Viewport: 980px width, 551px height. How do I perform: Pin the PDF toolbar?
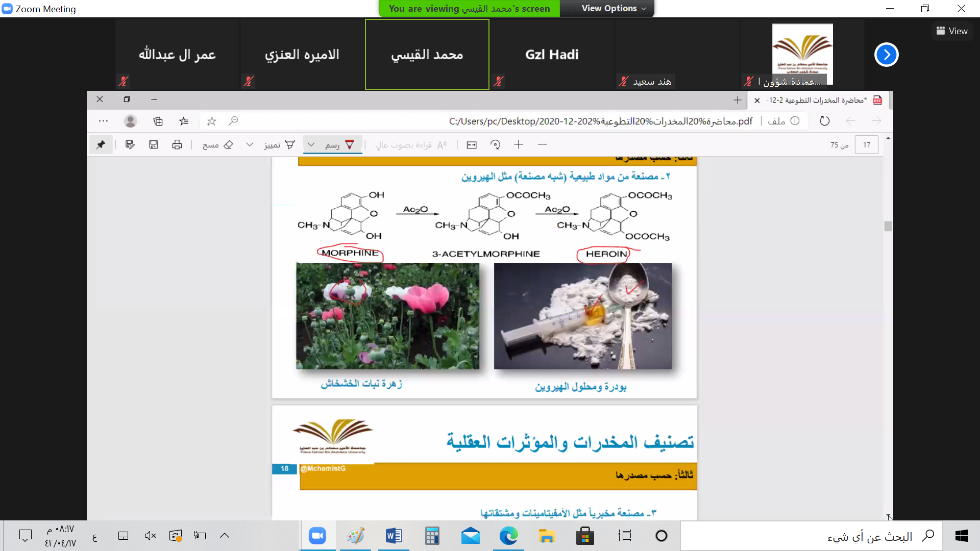[101, 145]
